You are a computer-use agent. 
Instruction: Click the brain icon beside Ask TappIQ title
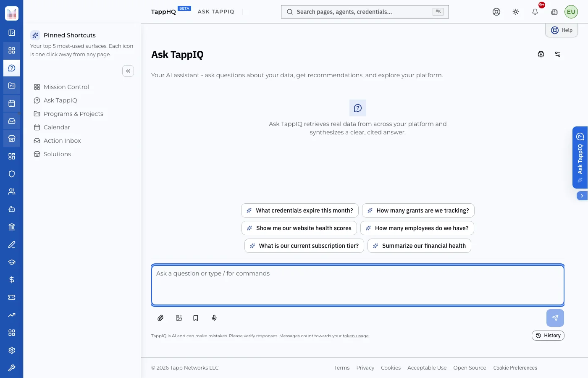pyautogui.click(x=541, y=54)
